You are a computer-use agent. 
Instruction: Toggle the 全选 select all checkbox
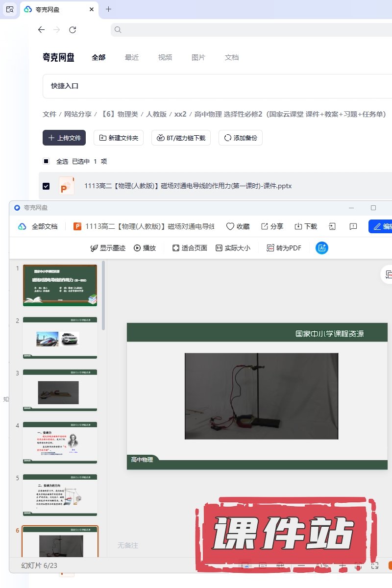[x=46, y=161]
